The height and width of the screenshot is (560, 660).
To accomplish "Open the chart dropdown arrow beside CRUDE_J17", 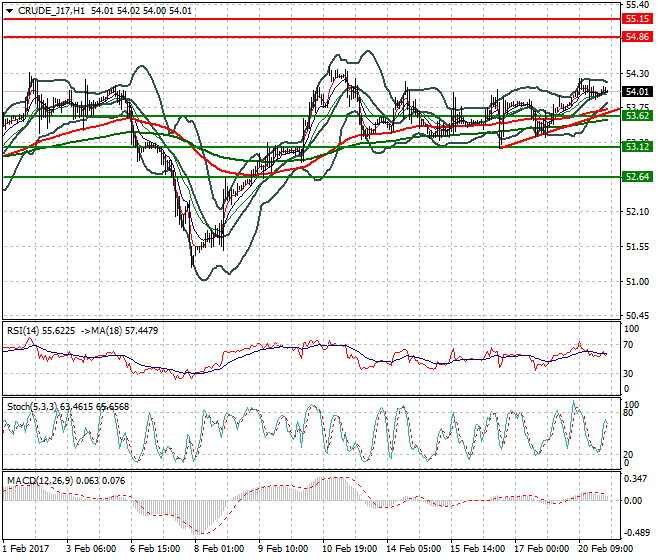I will click(x=8, y=9).
